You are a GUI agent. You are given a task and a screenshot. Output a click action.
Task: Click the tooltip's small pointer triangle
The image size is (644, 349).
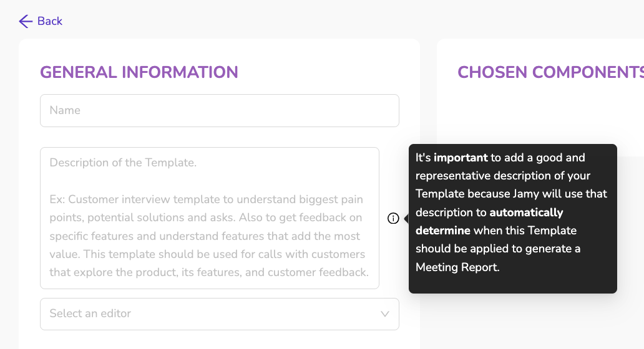(x=406, y=219)
